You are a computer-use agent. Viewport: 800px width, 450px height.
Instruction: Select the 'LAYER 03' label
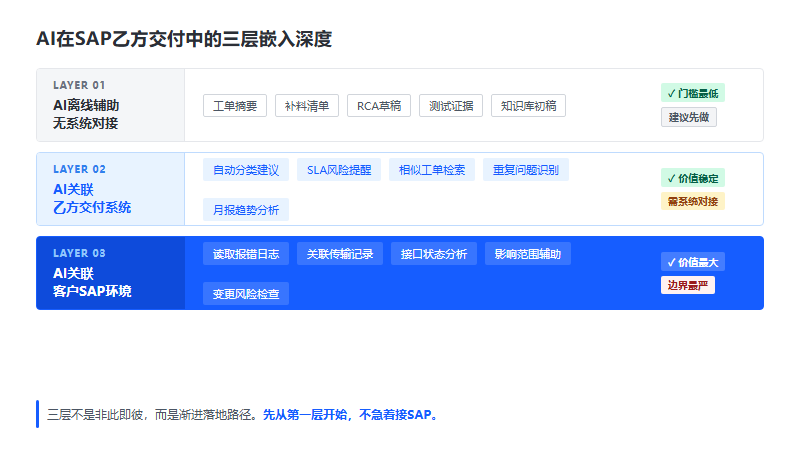point(79,253)
